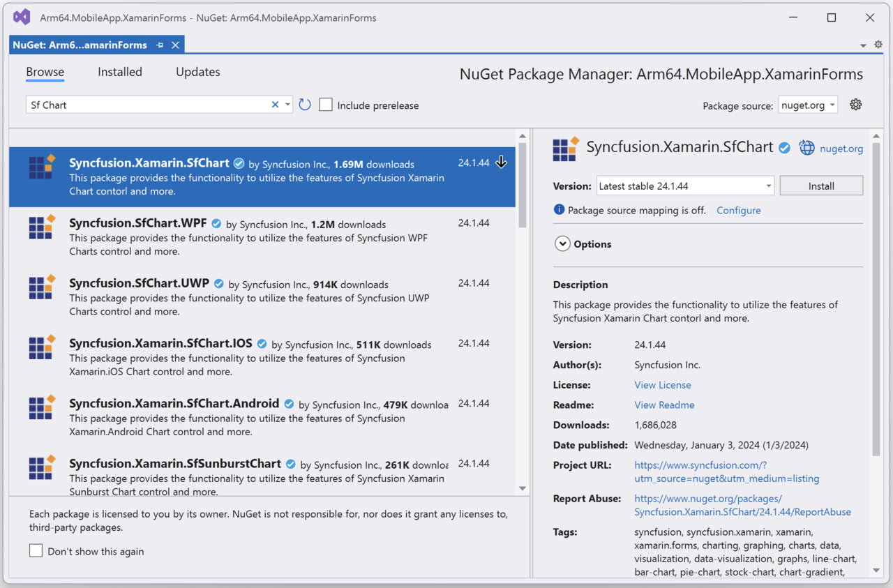Expand the Options section
The image size is (893, 588).
point(562,244)
